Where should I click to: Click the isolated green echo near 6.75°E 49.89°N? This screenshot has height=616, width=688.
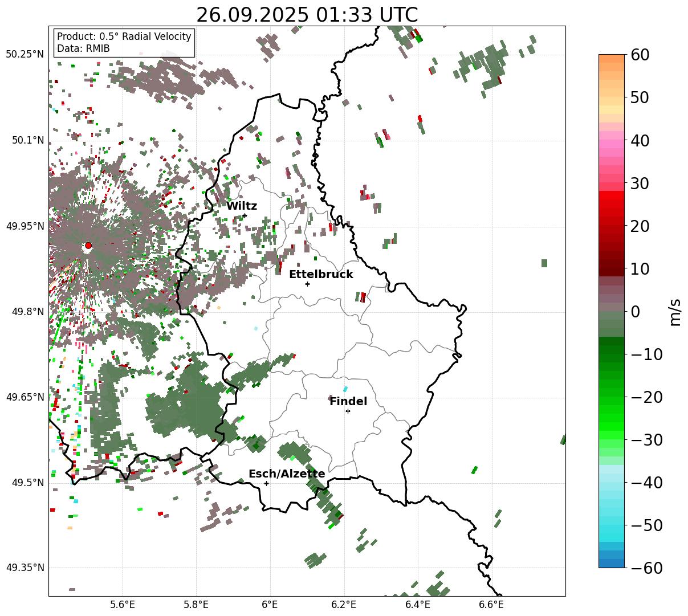click(x=544, y=263)
